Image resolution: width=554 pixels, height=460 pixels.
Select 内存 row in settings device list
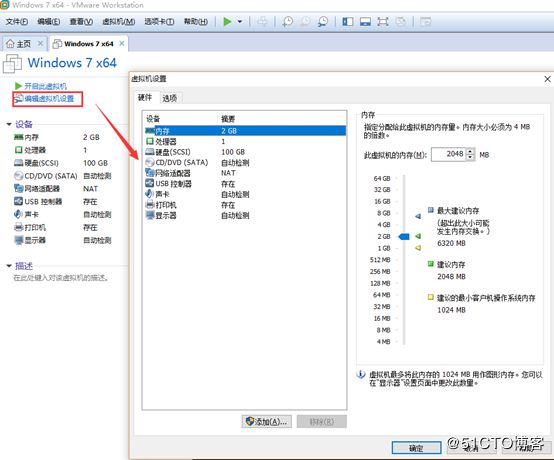[x=245, y=131]
